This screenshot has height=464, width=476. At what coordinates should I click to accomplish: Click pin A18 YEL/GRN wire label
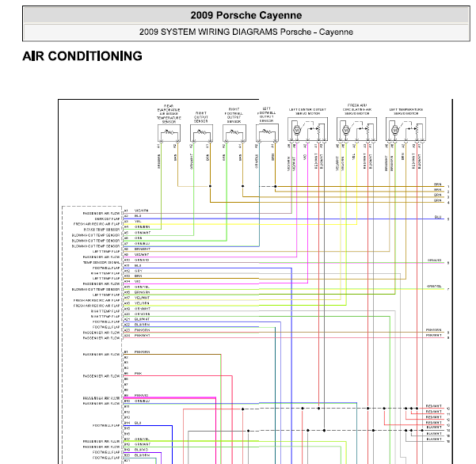(142, 303)
